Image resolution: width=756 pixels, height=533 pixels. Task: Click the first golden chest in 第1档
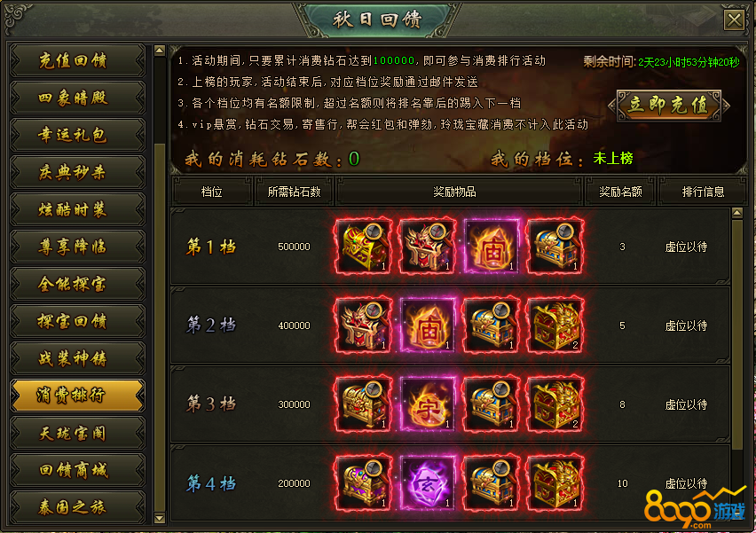click(363, 247)
